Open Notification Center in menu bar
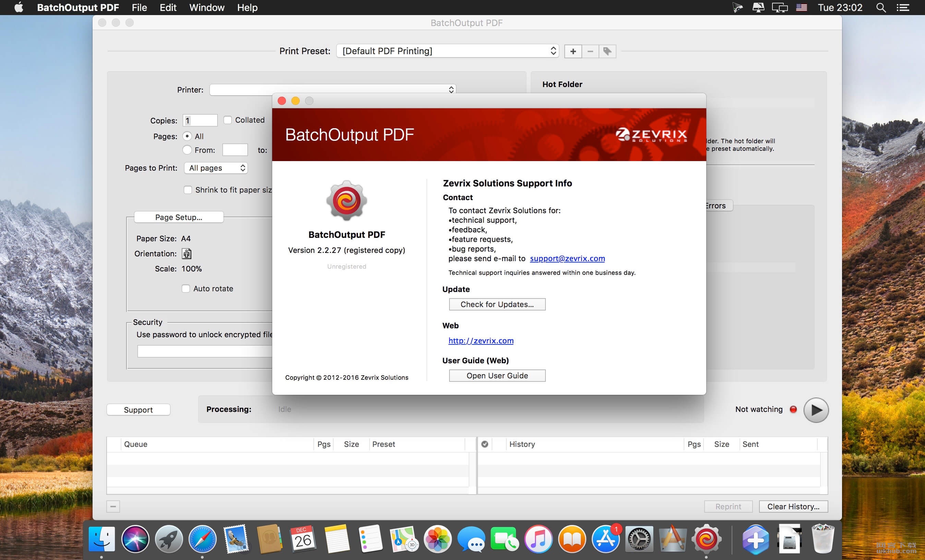Screen dimensions: 925x560 (x=903, y=8)
